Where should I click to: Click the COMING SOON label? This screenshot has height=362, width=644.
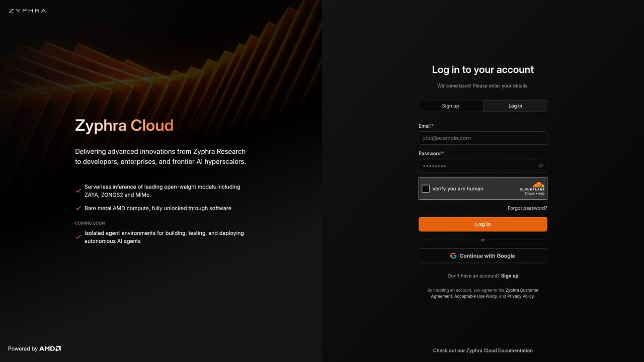tap(90, 223)
